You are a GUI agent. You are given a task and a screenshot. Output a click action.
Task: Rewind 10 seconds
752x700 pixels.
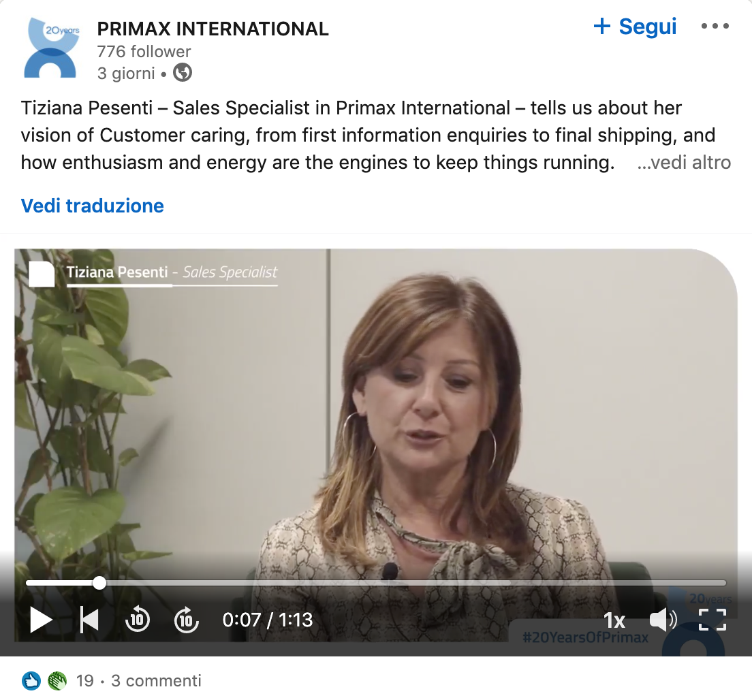[138, 620]
